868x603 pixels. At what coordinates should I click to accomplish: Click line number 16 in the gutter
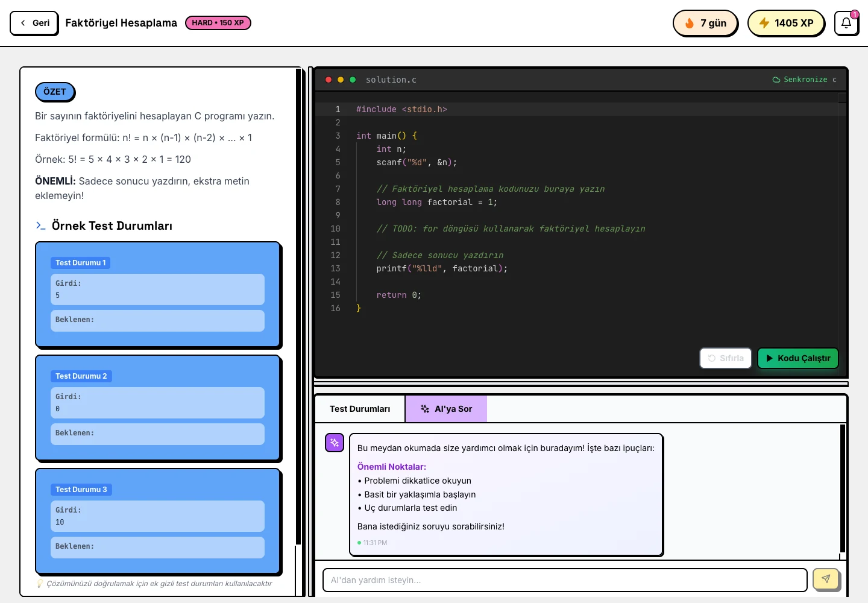(335, 308)
